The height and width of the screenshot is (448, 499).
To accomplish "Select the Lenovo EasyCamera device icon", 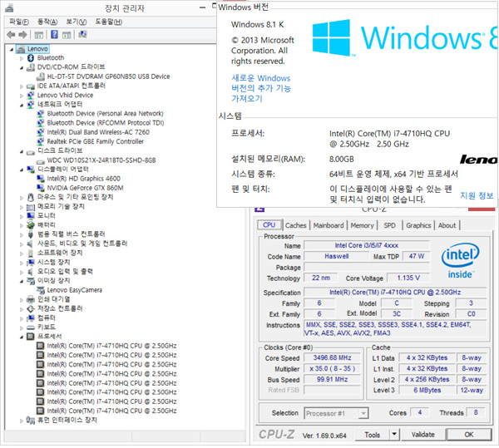I will pos(41,290).
